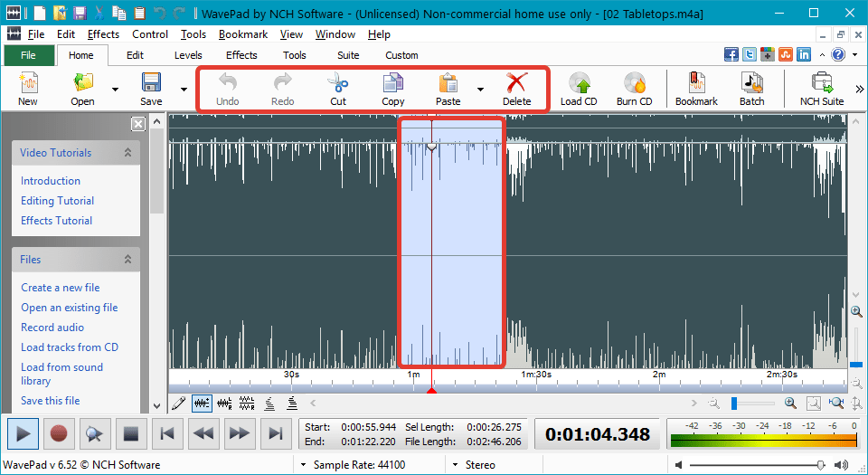Click Load tracks from CD link
868x475 pixels.
pyautogui.click(x=70, y=347)
